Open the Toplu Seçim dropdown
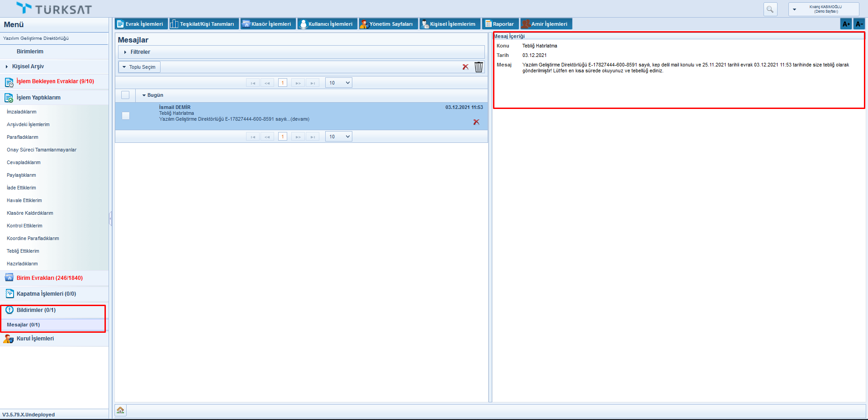Image resolution: width=868 pixels, height=420 pixels. [139, 67]
